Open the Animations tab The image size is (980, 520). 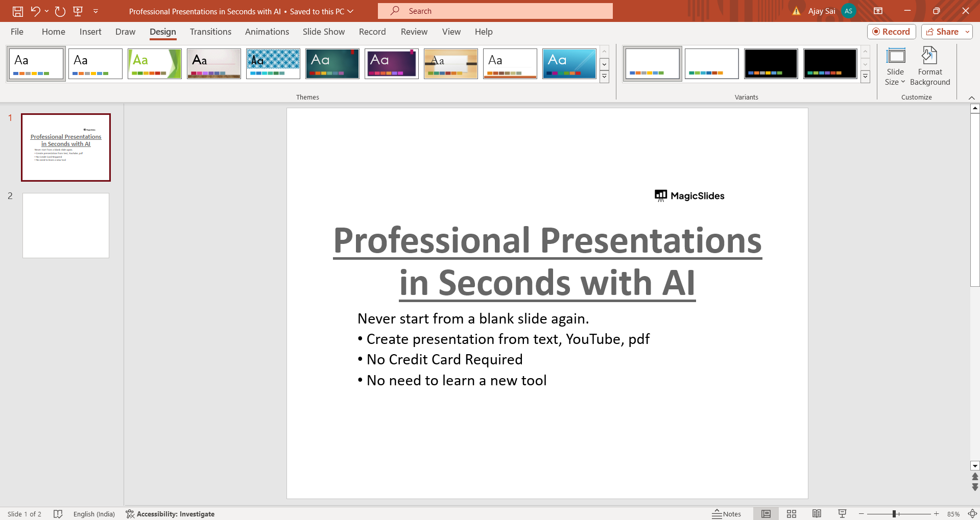[x=267, y=32]
